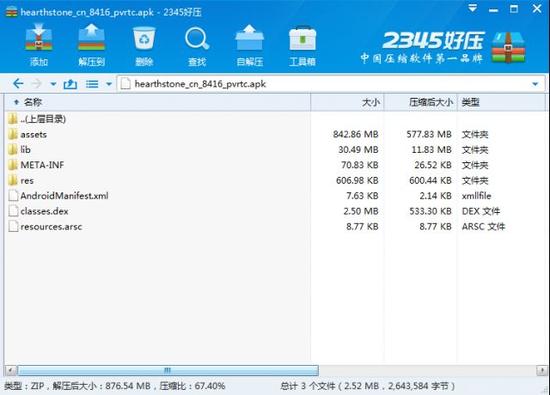The height and width of the screenshot is (395, 550).
Task: Open the 工具箱 (Toolbox) icon
Action: point(302,46)
